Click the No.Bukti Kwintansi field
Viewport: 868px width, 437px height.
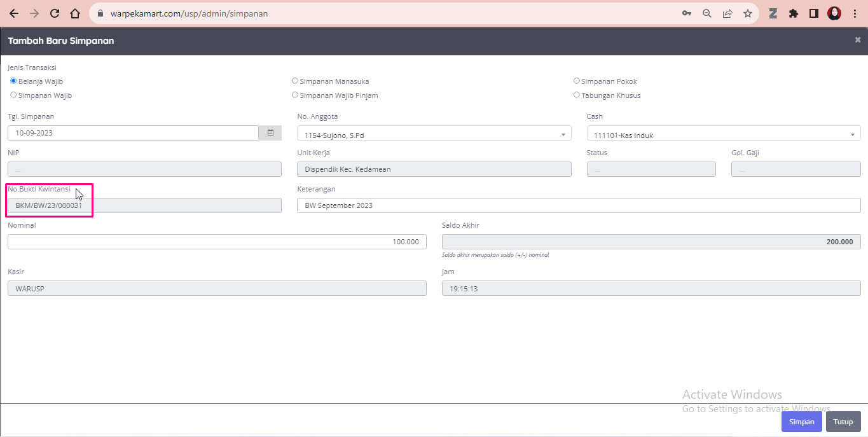(144, 205)
